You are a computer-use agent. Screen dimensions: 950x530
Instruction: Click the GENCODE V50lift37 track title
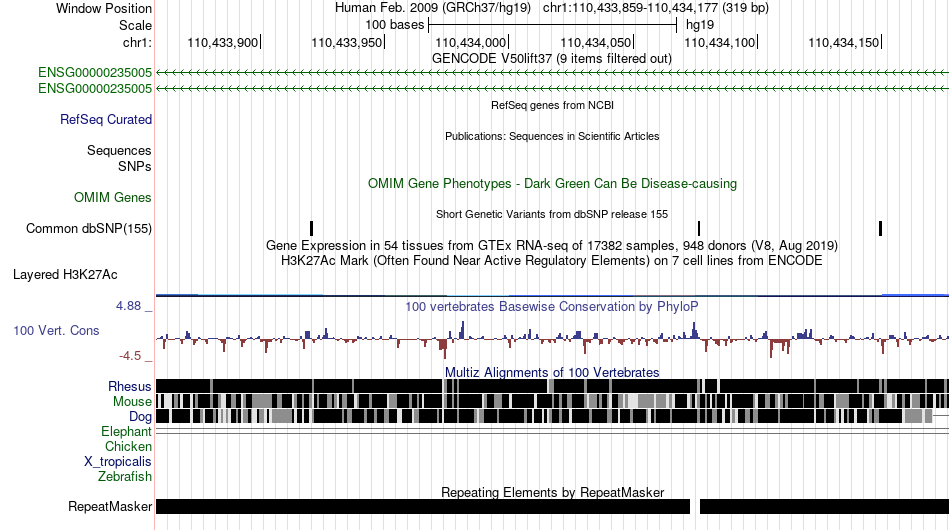[551, 59]
